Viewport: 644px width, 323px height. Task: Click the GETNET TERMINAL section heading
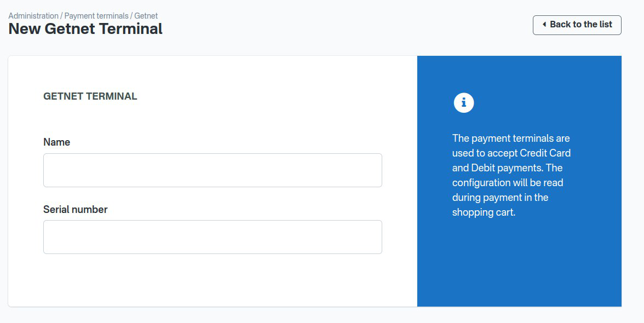[x=90, y=96]
